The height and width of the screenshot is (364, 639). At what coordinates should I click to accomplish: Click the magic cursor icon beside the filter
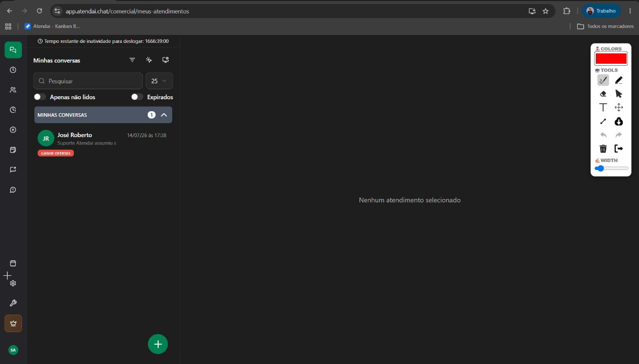(x=149, y=60)
